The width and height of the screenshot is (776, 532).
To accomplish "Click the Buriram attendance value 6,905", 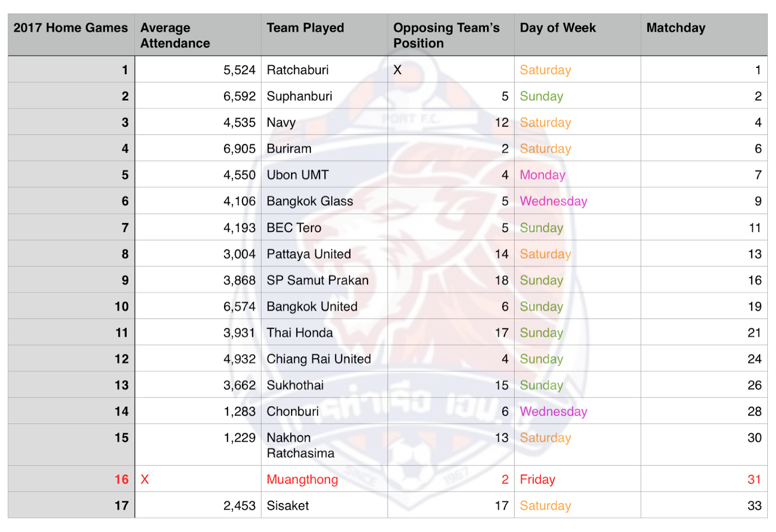I will point(198,148).
